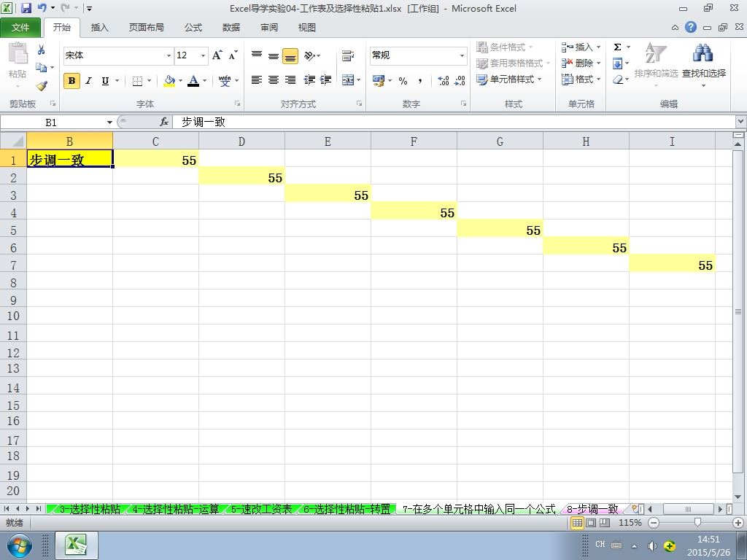Viewport: 747px width, 560px height.
Task: Open number format dropdown 常规
Action: coord(462,55)
